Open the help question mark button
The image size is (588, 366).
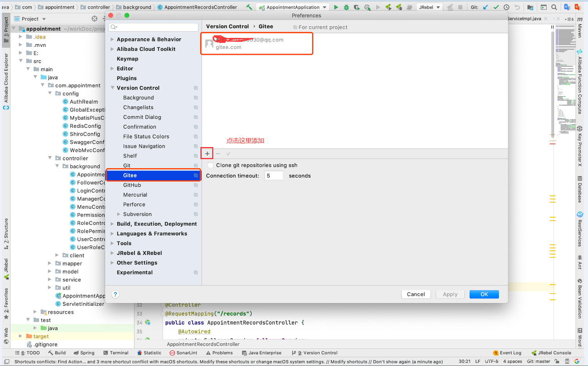[115, 294]
